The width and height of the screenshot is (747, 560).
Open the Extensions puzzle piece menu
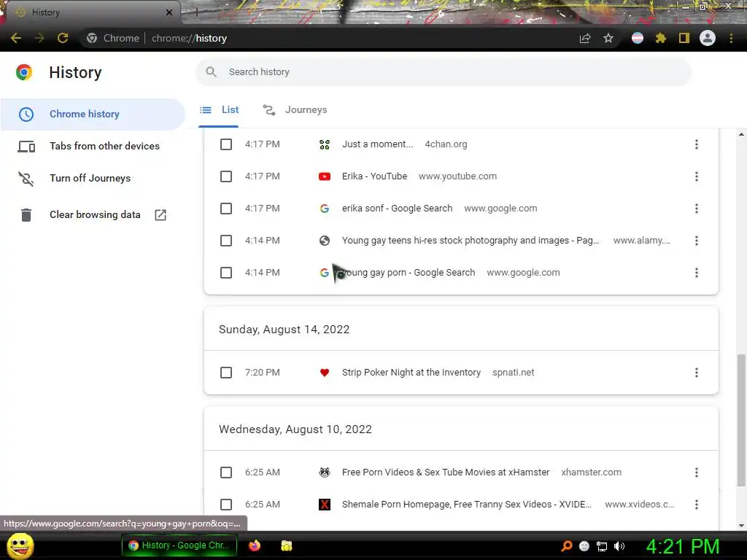pos(661,38)
